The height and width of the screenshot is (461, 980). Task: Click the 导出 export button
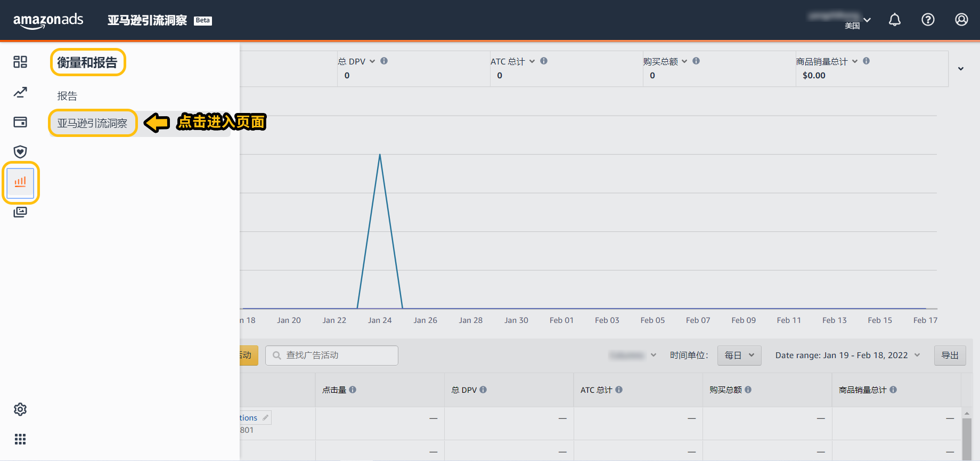pyautogui.click(x=950, y=355)
